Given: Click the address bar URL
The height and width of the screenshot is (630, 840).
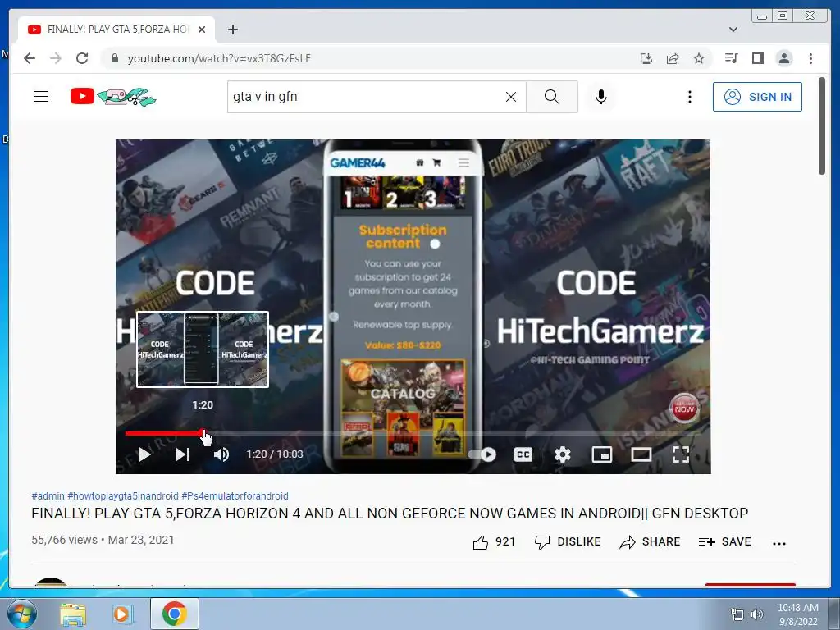Looking at the screenshot, I should [219, 58].
